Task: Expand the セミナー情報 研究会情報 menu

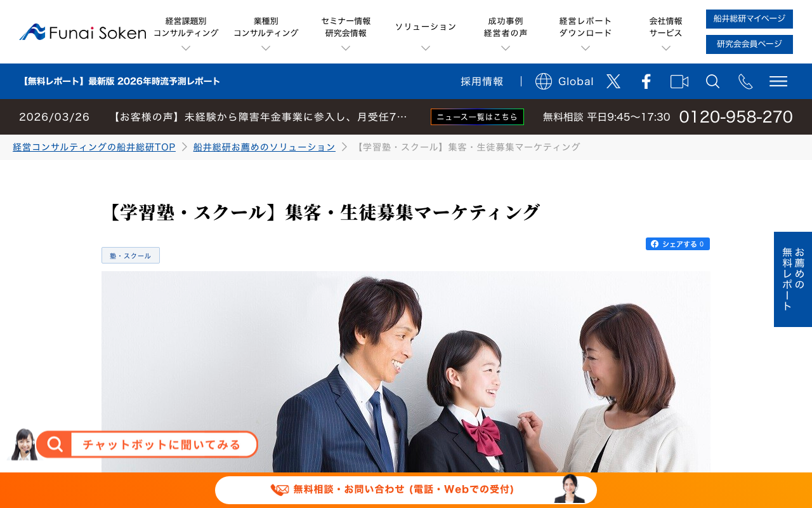Action: pyautogui.click(x=346, y=32)
